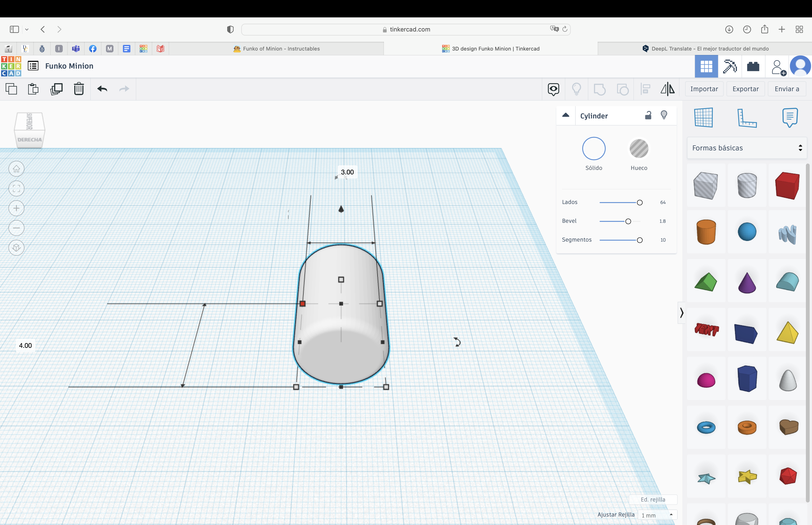Click the Home view icon

click(x=16, y=169)
